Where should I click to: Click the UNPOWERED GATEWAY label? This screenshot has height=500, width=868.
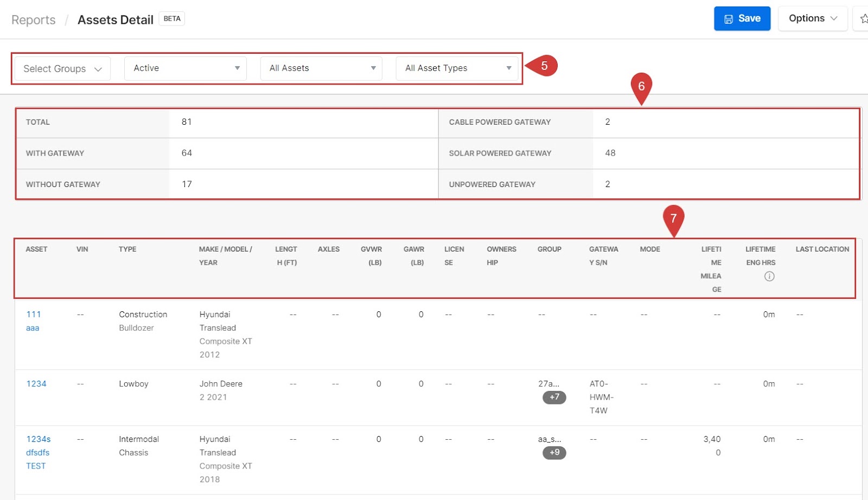click(492, 184)
